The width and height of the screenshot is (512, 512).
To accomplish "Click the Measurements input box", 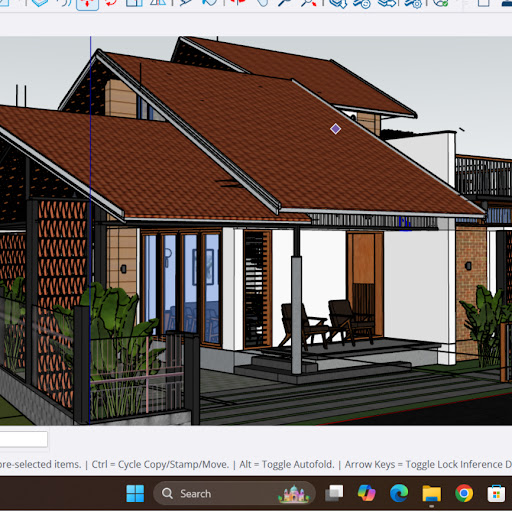I will pyautogui.click(x=23, y=439).
